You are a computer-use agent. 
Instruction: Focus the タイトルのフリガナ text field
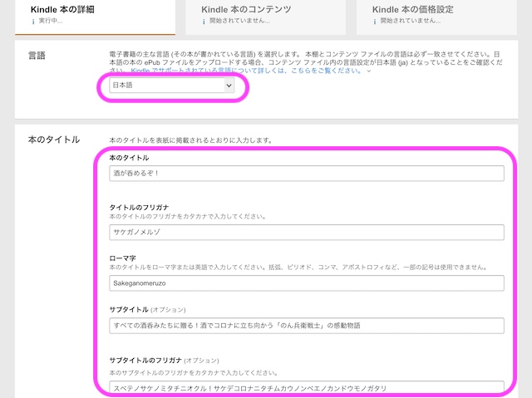pos(307,232)
